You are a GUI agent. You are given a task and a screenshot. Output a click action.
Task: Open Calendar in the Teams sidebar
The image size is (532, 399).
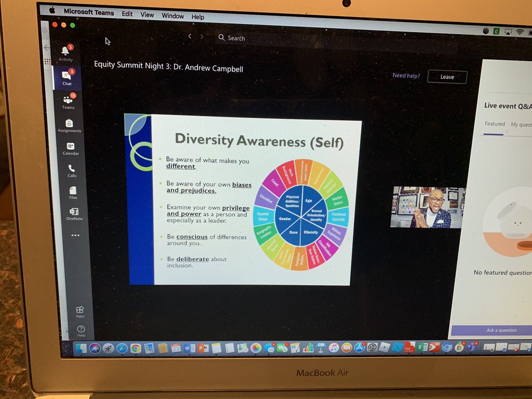(70, 149)
